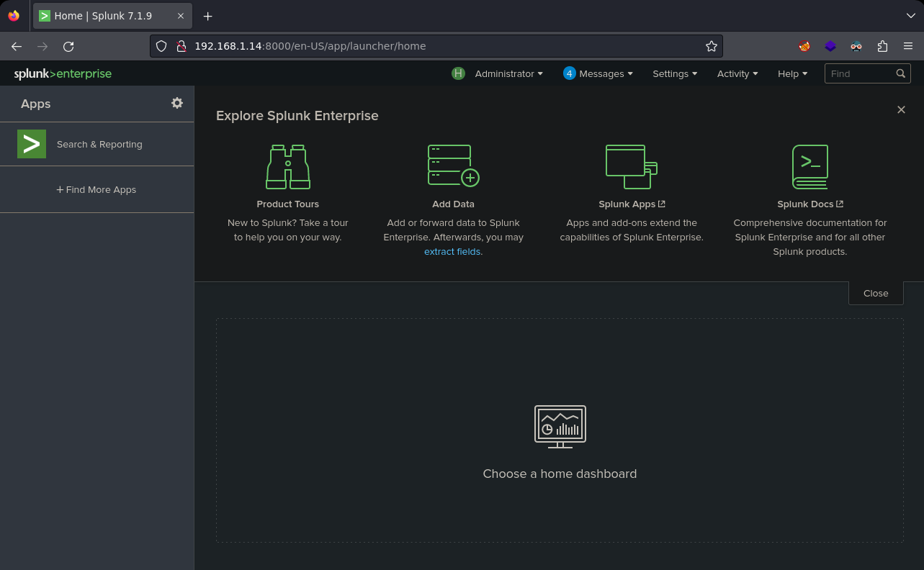Screen dimensions: 924x570
Task: Click the Splunk Docs external link title
Action: (810, 204)
